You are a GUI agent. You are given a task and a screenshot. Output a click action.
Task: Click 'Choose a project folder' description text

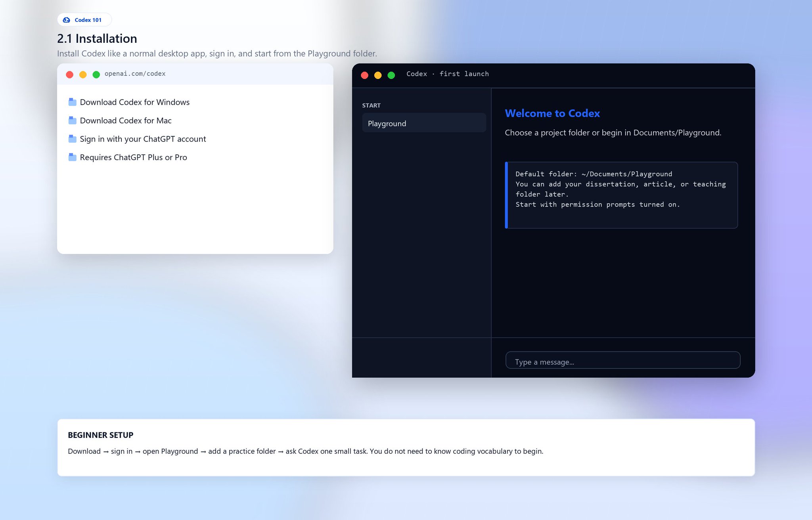pyautogui.click(x=613, y=133)
